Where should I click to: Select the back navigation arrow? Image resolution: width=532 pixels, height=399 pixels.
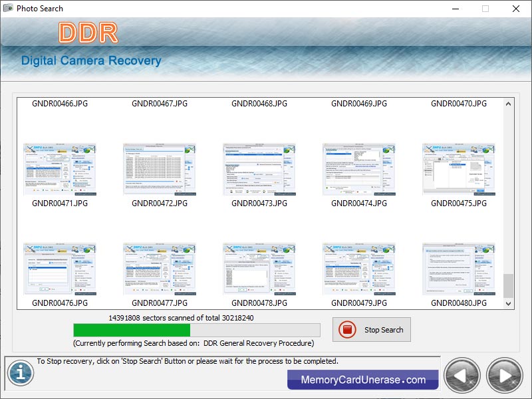click(462, 376)
